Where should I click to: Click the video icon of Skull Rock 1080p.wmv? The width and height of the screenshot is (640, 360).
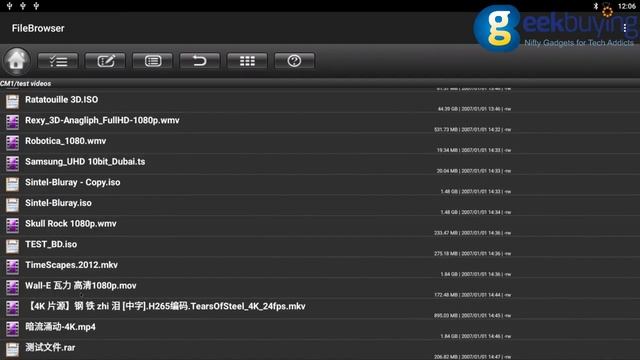coord(12,225)
